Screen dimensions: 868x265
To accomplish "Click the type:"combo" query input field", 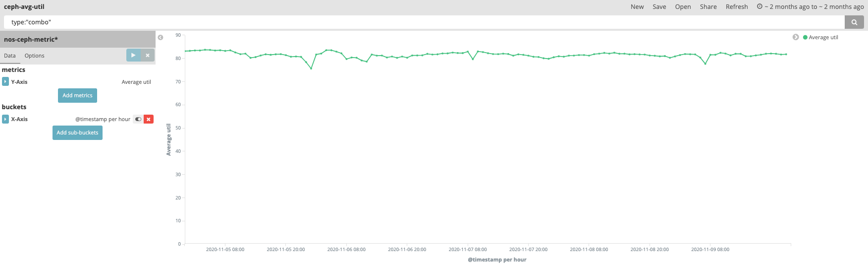I will 424,22.
